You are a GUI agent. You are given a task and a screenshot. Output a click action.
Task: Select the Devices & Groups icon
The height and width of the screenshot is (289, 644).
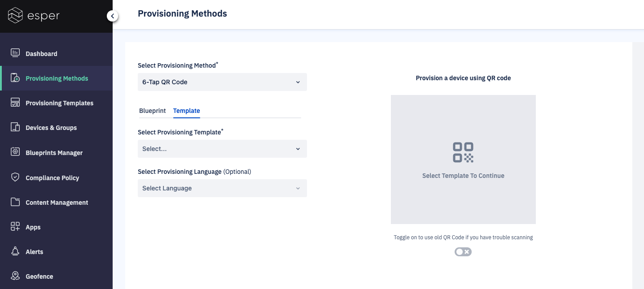coord(15,127)
